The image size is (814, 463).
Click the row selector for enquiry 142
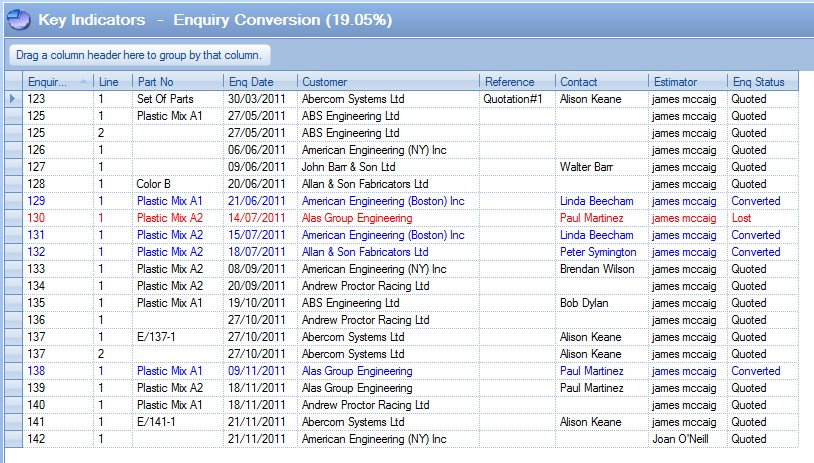13,439
